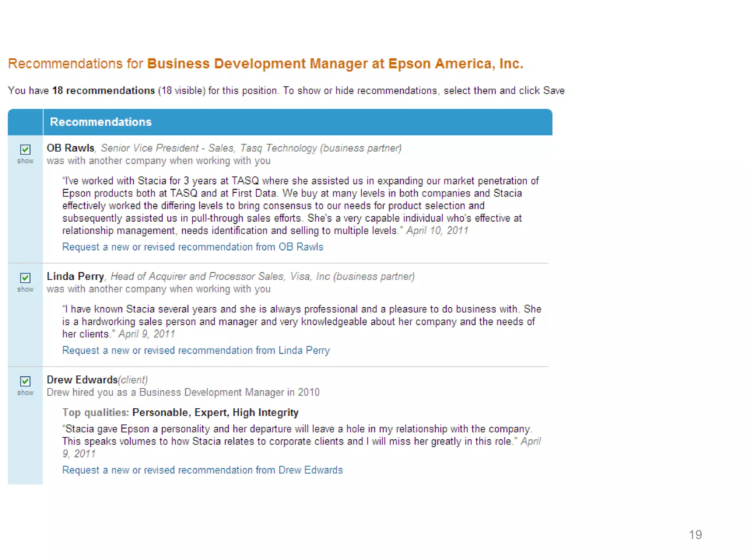Click the show label under OB Rawls checkbox
This screenshot has height=560, width=747.
(25, 161)
